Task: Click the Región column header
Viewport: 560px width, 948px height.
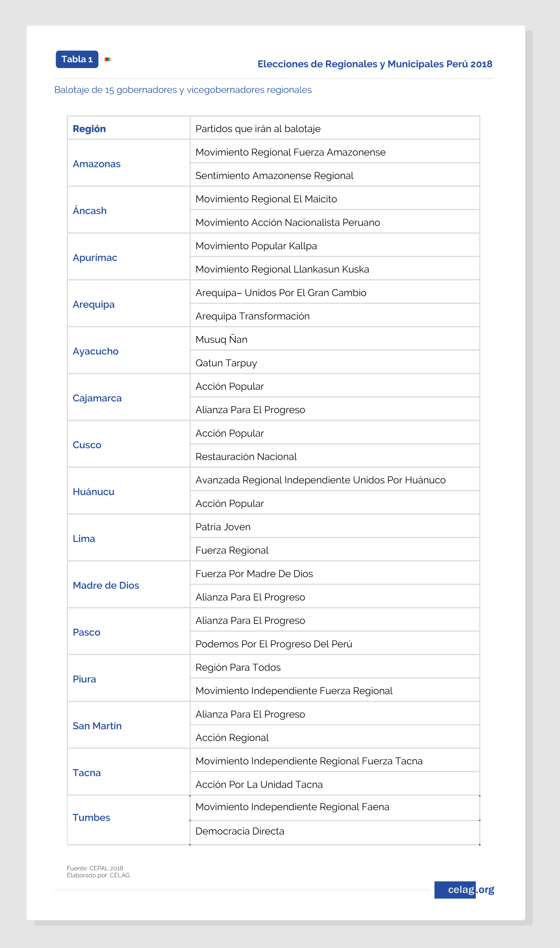Action: (129, 128)
